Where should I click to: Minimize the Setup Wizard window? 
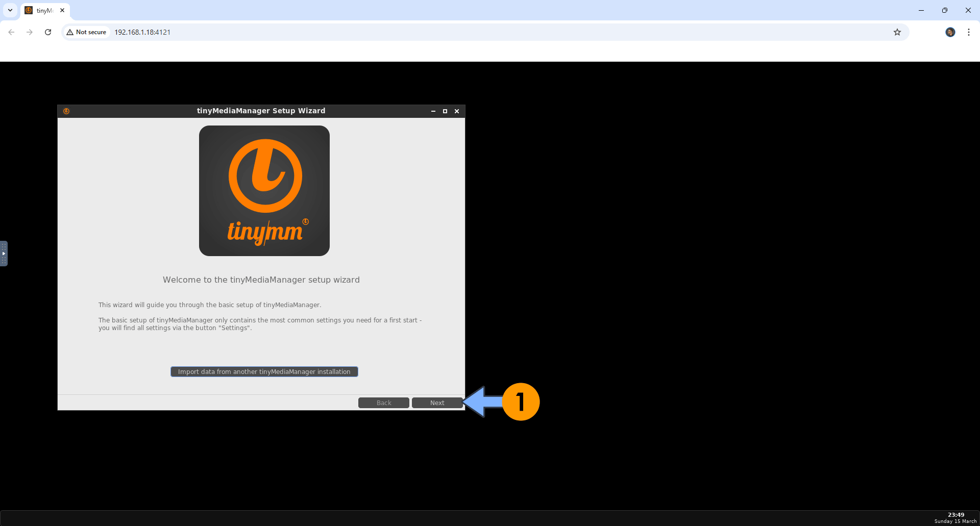[433, 111]
